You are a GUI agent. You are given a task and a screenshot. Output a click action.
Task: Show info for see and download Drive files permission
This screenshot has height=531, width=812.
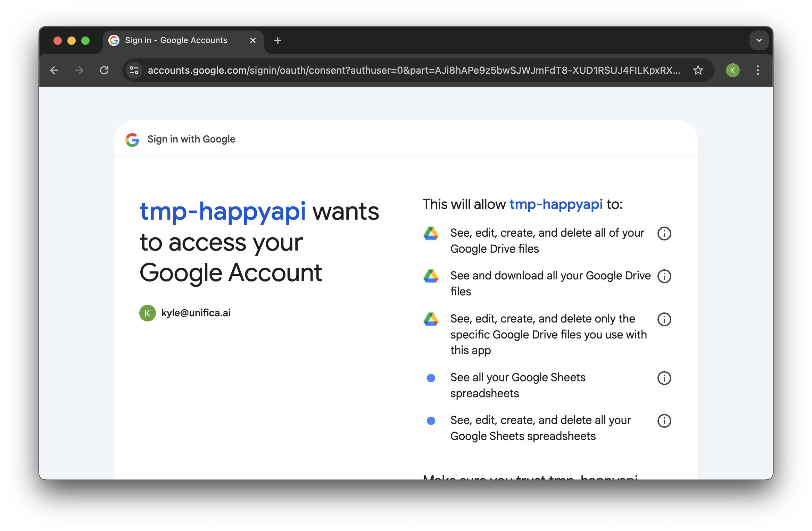664,276
